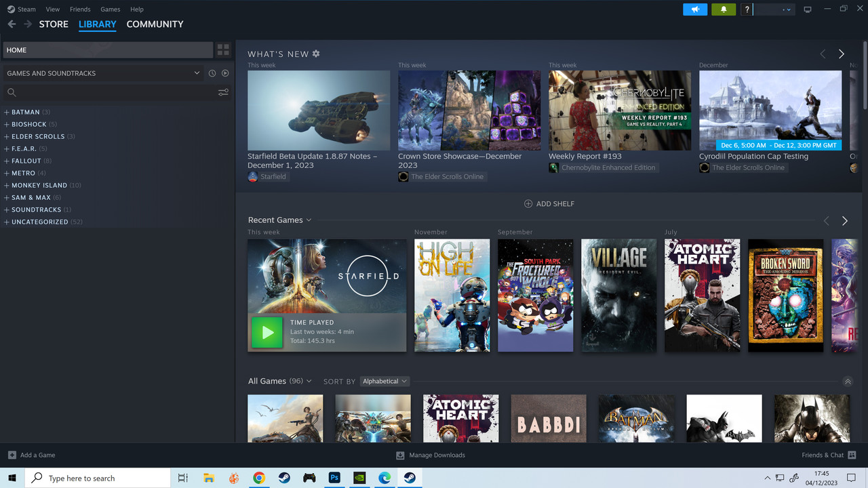Viewport: 868px width, 488px height.
Task: Select Broken Sword game cover
Action: pyautogui.click(x=786, y=296)
